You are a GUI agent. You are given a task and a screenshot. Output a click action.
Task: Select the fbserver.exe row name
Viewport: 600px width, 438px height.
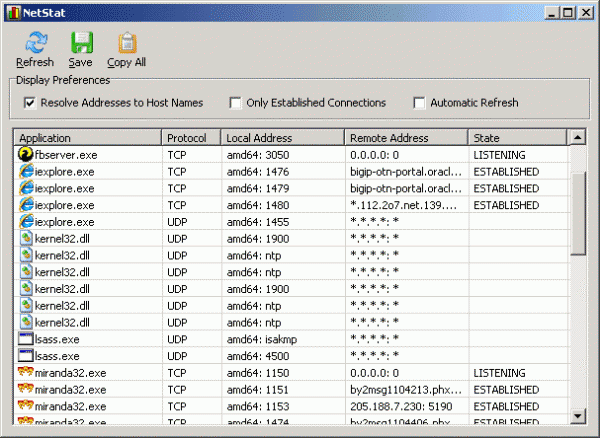(x=66, y=155)
